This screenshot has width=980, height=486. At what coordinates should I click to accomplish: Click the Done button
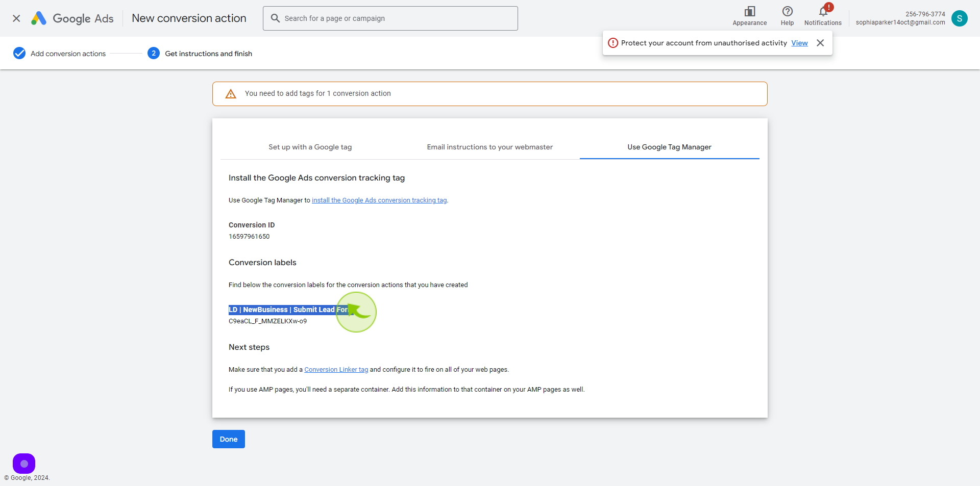[229, 439]
